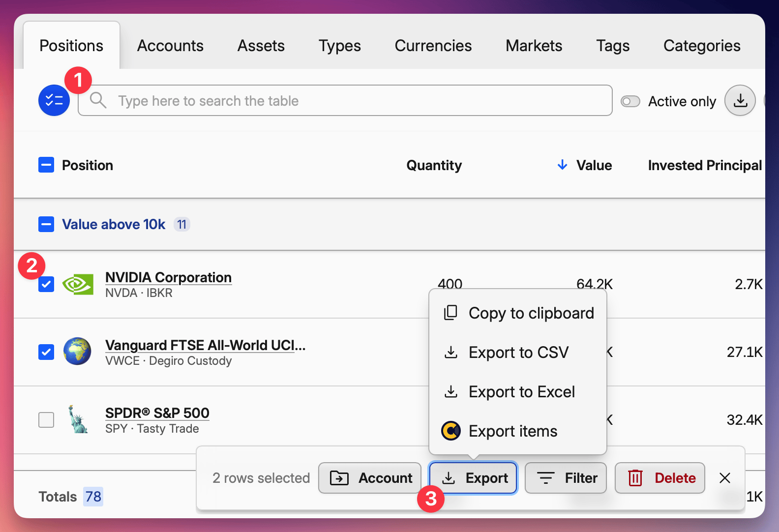The height and width of the screenshot is (532, 779).
Task: Click the search magnifier icon
Action: 98,100
